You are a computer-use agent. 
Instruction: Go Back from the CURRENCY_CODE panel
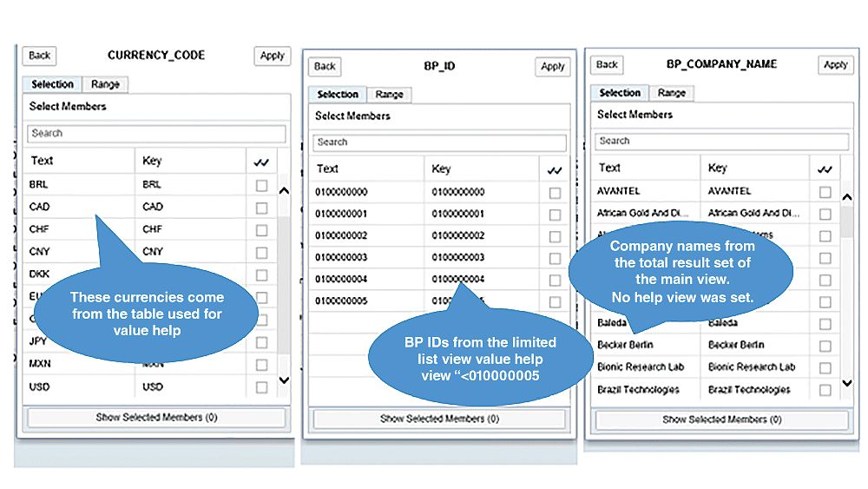pyautogui.click(x=40, y=56)
